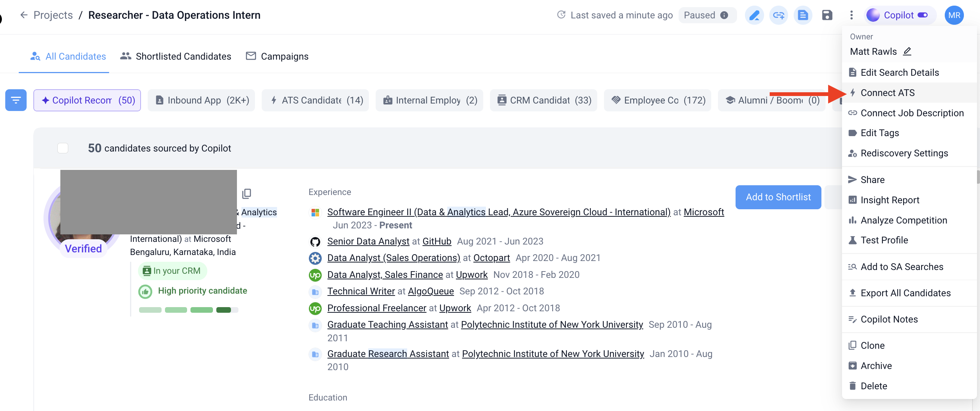This screenshot has width=980, height=411.
Task: Select Copilot Recommended (50) filter chip
Action: tap(87, 100)
